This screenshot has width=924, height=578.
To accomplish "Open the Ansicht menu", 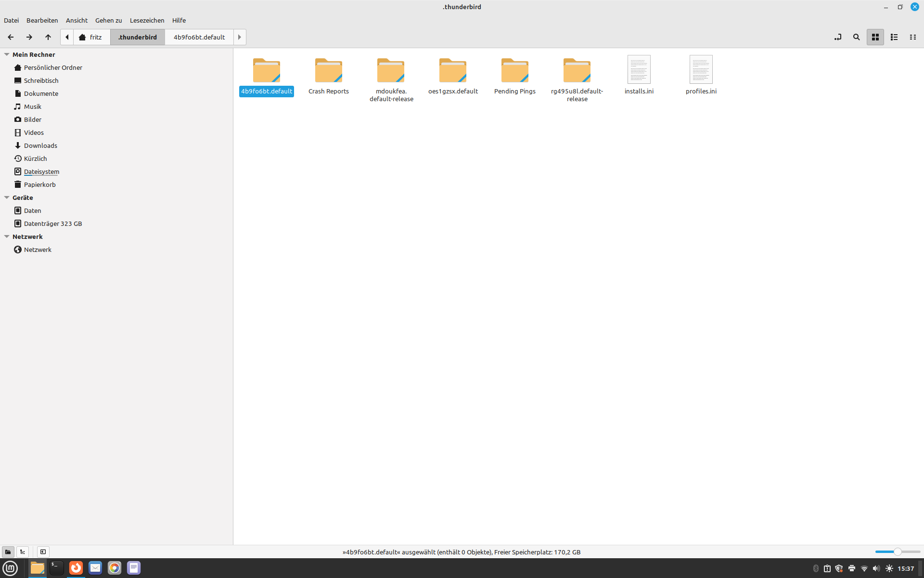I will click(x=77, y=20).
